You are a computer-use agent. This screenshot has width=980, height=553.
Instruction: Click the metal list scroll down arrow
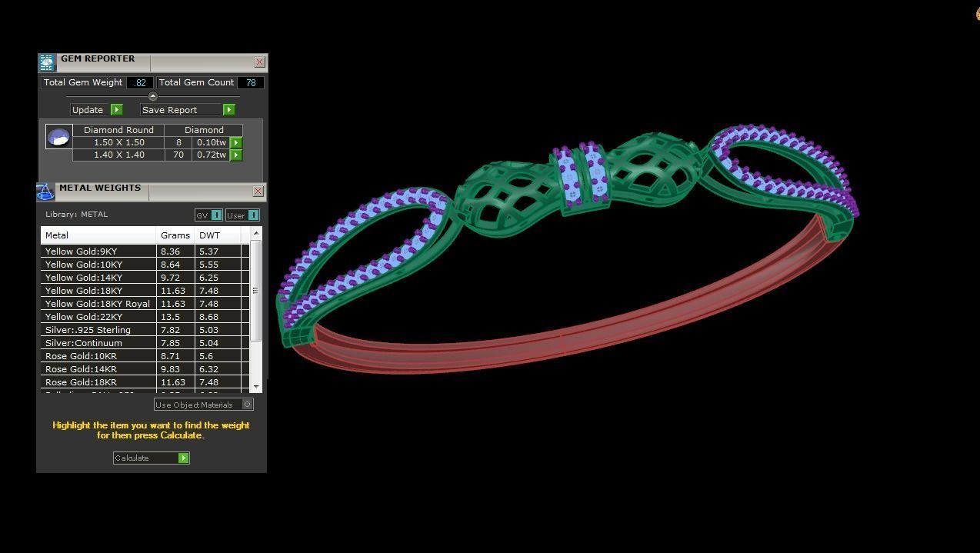coord(256,387)
